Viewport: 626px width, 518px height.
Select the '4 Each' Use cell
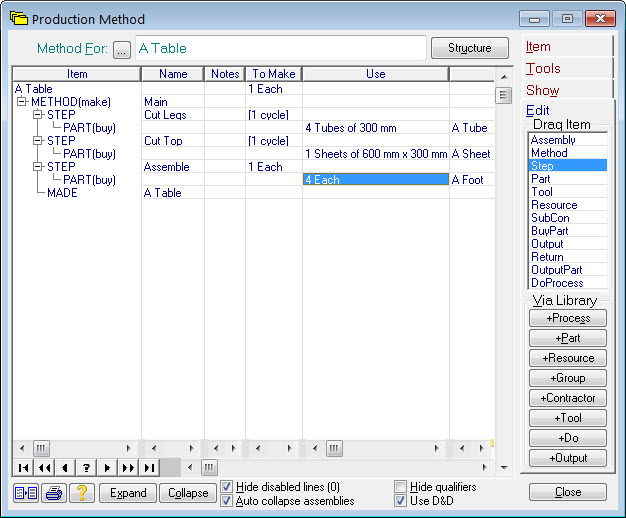tap(376, 179)
